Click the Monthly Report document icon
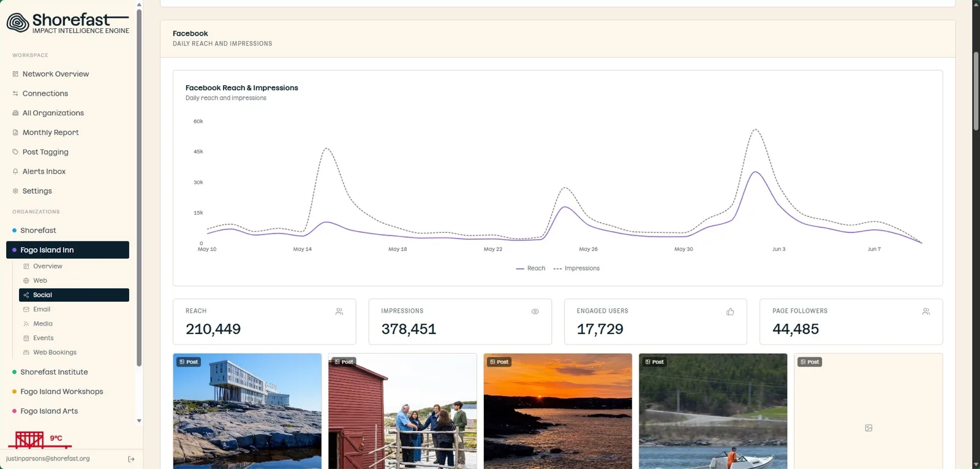980x469 pixels. click(15, 132)
